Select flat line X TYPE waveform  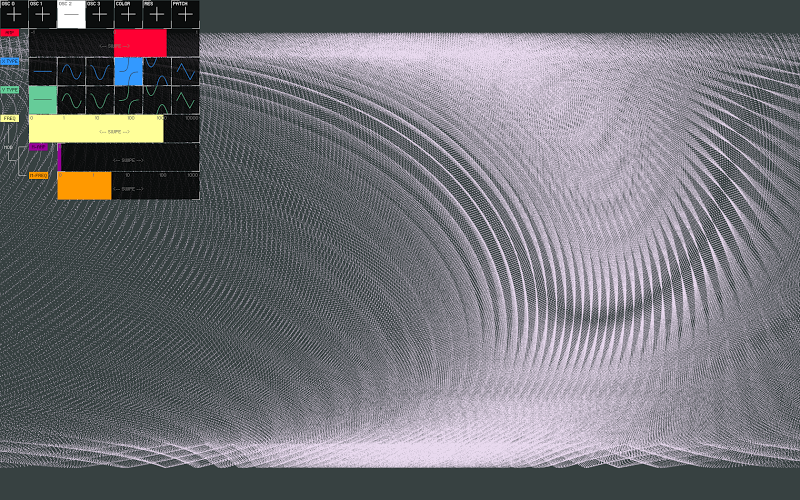click(43, 71)
